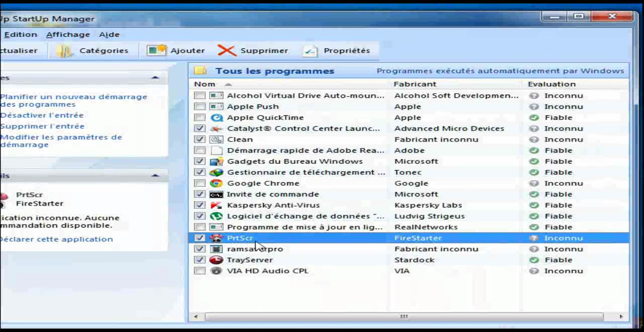The height and width of the screenshot is (332, 644).
Task: Select the Stardock manufacturer cell
Action: coord(414,260)
